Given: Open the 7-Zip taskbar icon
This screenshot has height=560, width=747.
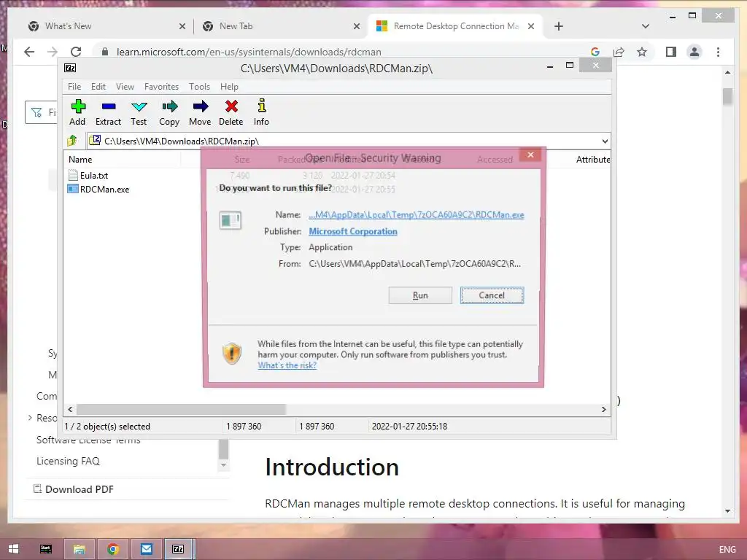Looking at the screenshot, I should 178,549.
